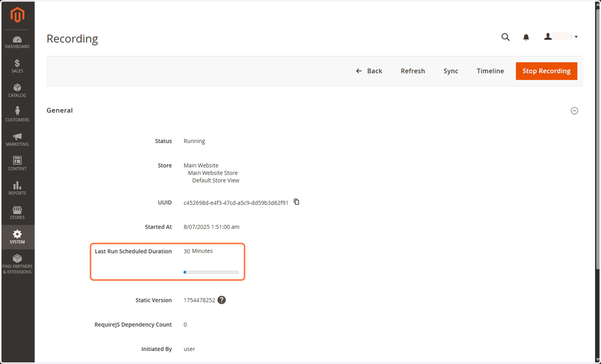Open the Timeline view
Viewport: 601px width, 364px height.
click(x=490, y=71)
